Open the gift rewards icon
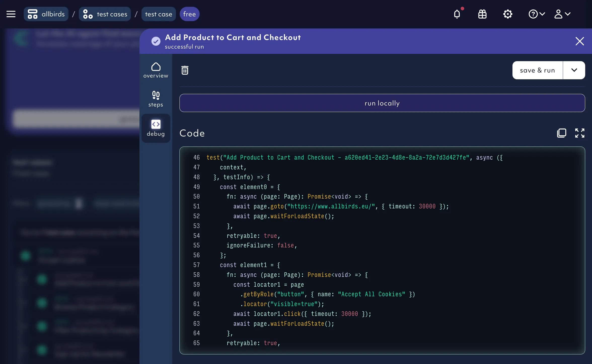 click(482, 14)
